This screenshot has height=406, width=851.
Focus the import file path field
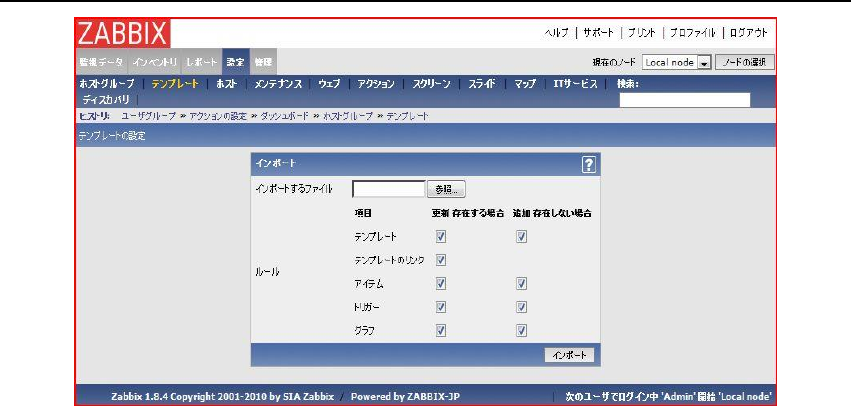(389, 189)
